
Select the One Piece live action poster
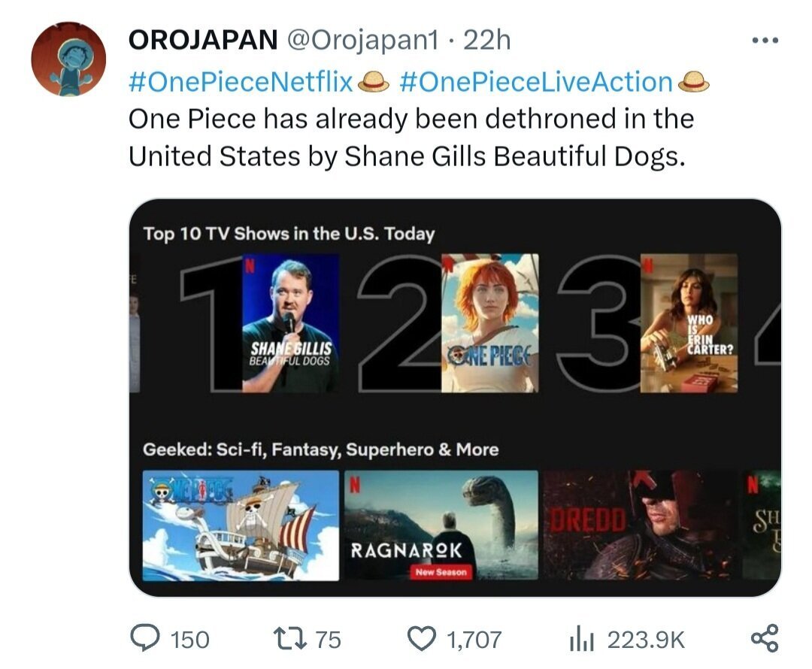489,323
